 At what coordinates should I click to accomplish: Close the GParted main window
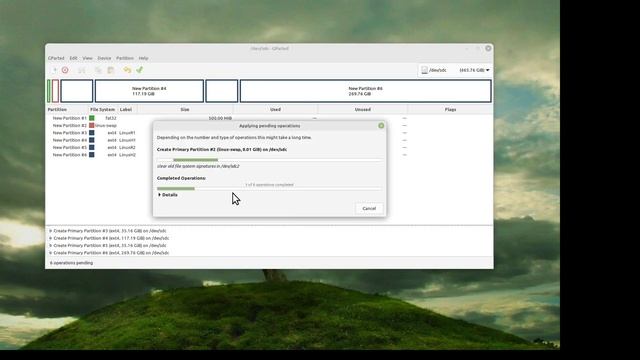(488, 48)
